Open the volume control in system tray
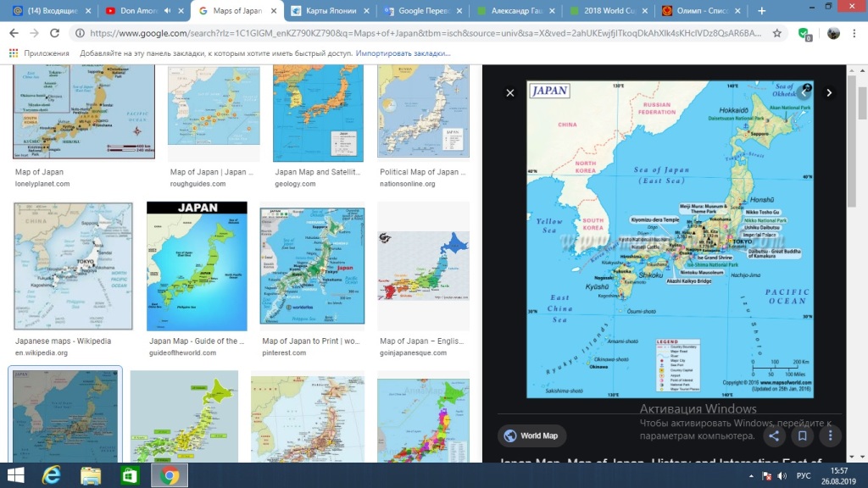The image size is (868, 488). click(782, 476)
